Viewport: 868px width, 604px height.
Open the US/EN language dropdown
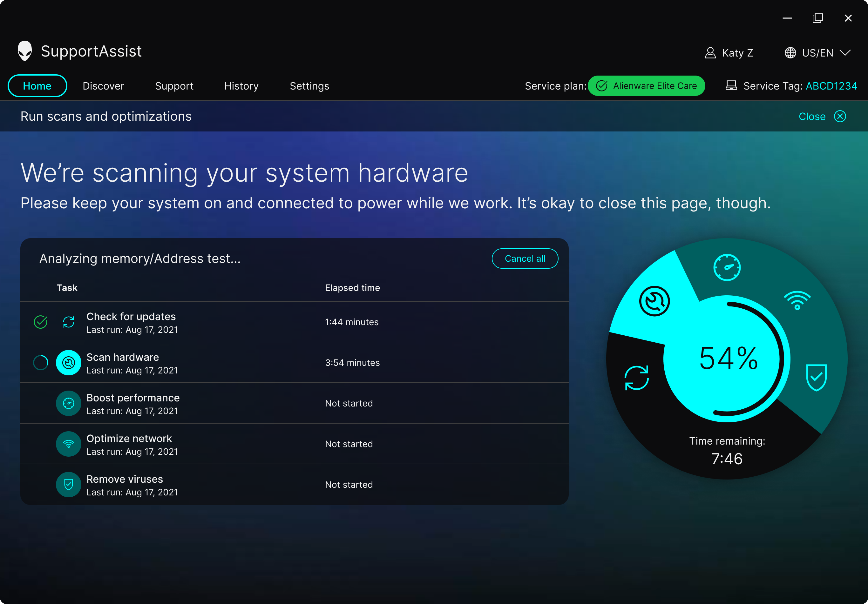coord(817,53)
